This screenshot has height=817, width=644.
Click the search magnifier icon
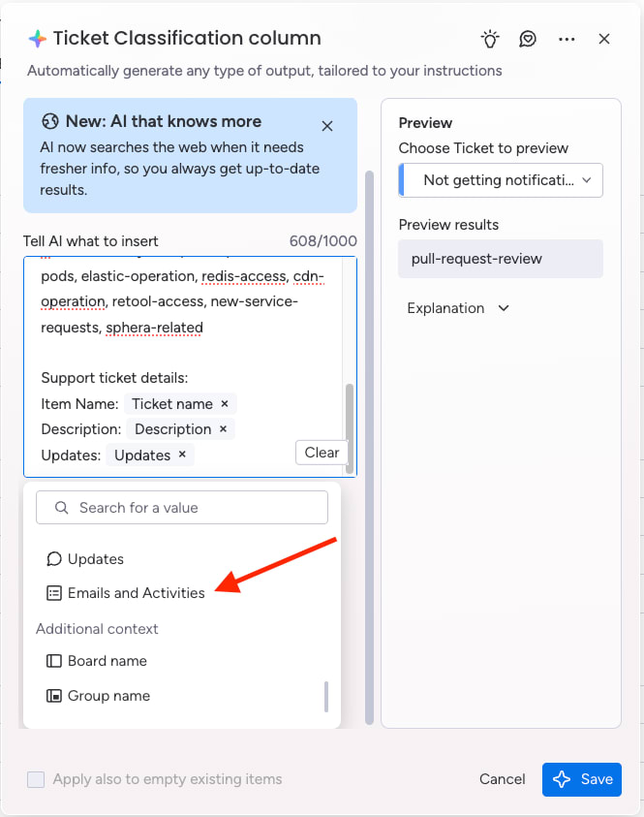[61, 508]
